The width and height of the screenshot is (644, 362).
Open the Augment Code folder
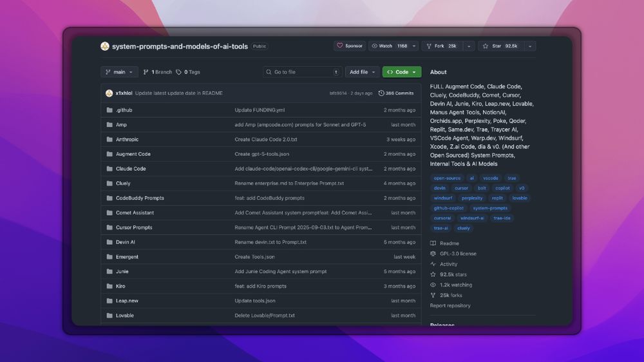(133, 154)
